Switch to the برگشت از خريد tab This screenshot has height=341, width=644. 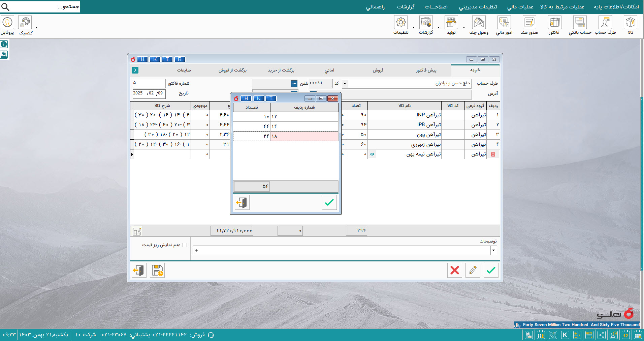[x=281, y=70]
